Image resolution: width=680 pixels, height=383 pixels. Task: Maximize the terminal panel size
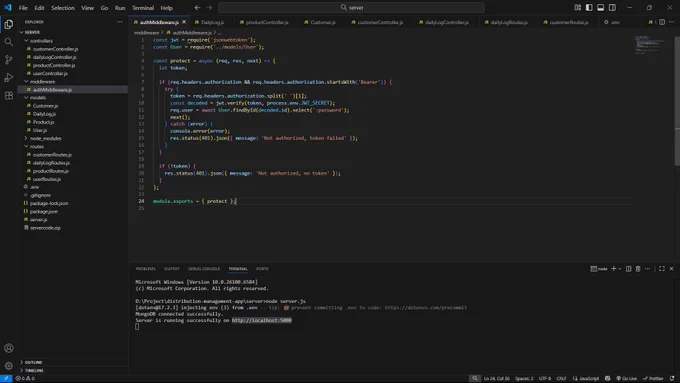pyautogui.click(x=662, y=268)
